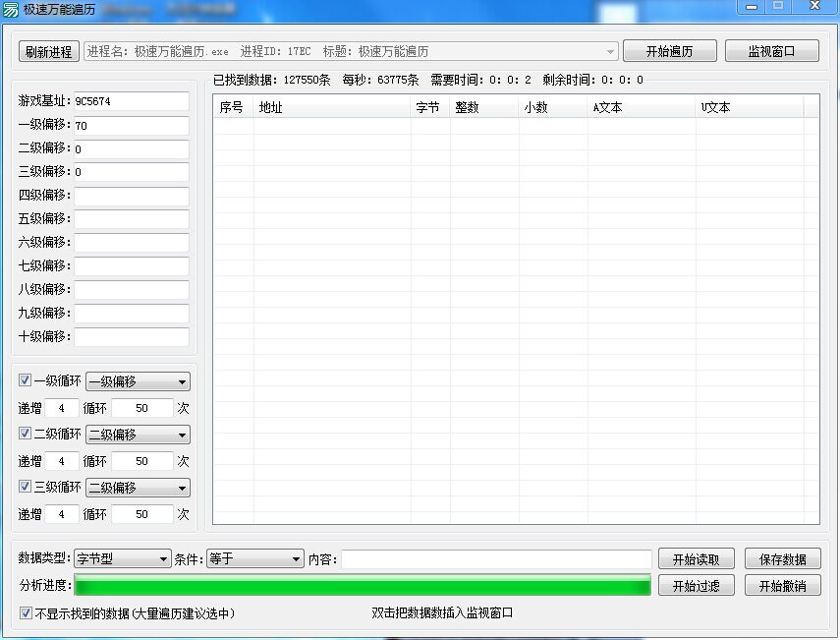Click the 五级偏移 input field
This screenshot has height=640, width=840.
pyautogui.click(x=132, y=219)
